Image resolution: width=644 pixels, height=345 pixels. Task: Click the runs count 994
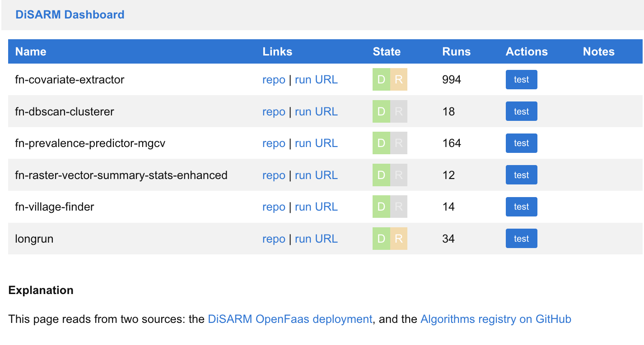click(452, 80)
